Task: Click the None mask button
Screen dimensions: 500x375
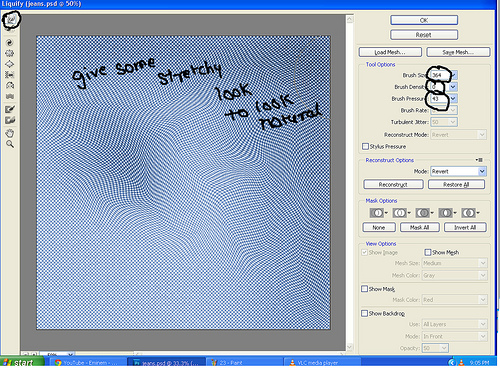Action: (379, 227)
